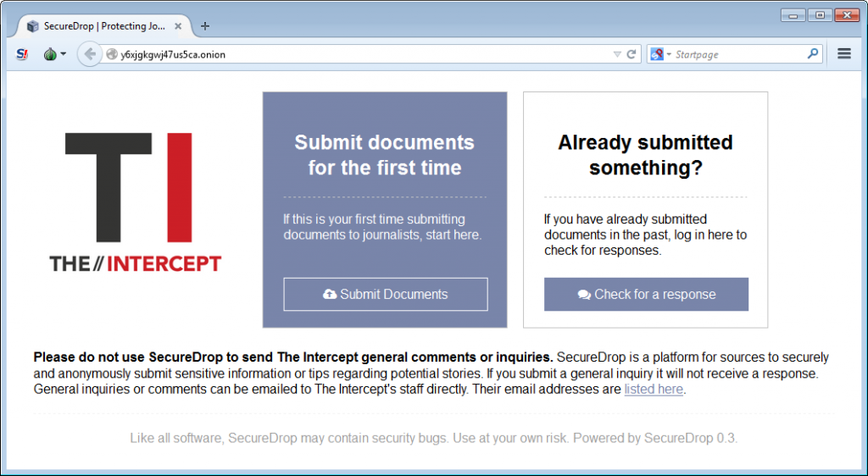Open a new tab with plus button

tap(205, 26)
